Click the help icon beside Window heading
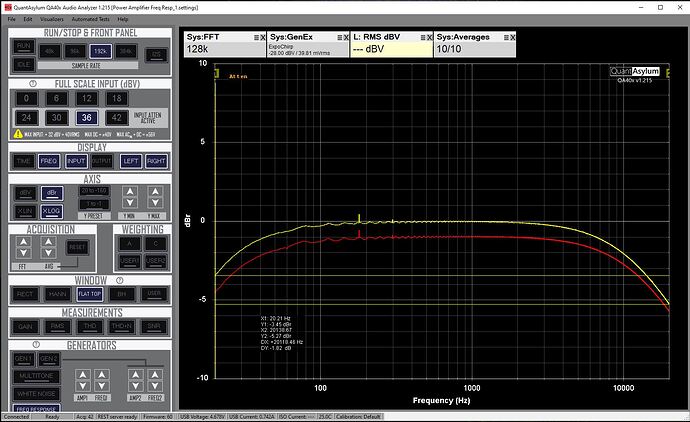 click(119, 280)
